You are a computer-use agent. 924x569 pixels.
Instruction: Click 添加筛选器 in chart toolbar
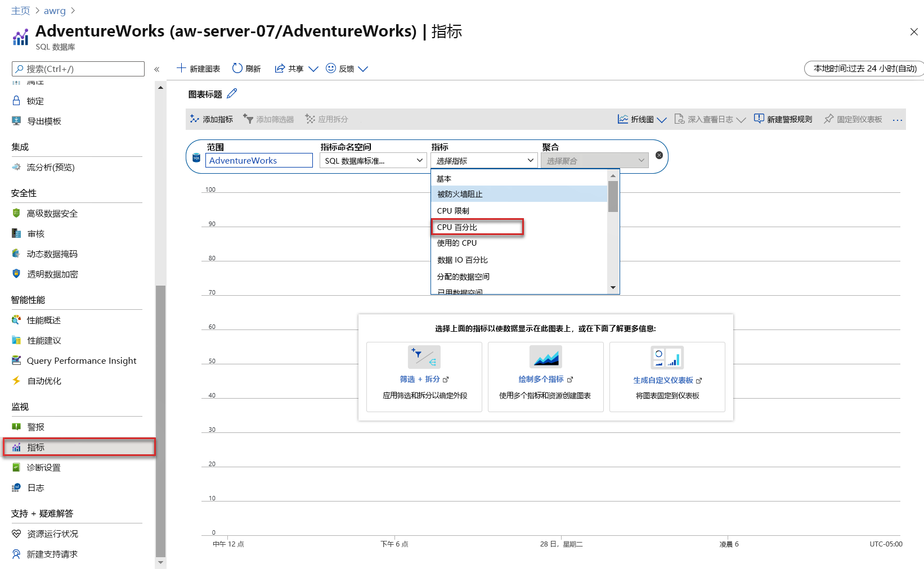[x=268, y=119]
